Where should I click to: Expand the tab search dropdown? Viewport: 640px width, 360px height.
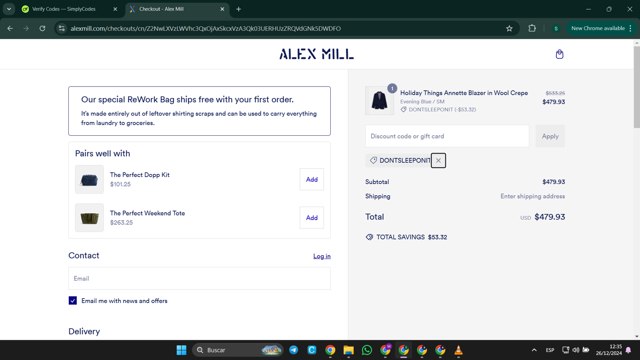point(9,9)
